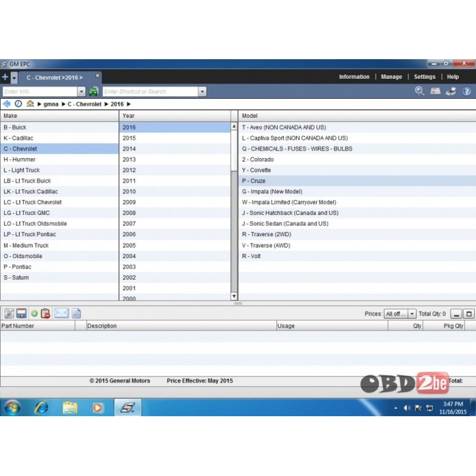This screenshot has width=476, height=476.
Task: Click the clear parts list icon
Action: [9, 313]
